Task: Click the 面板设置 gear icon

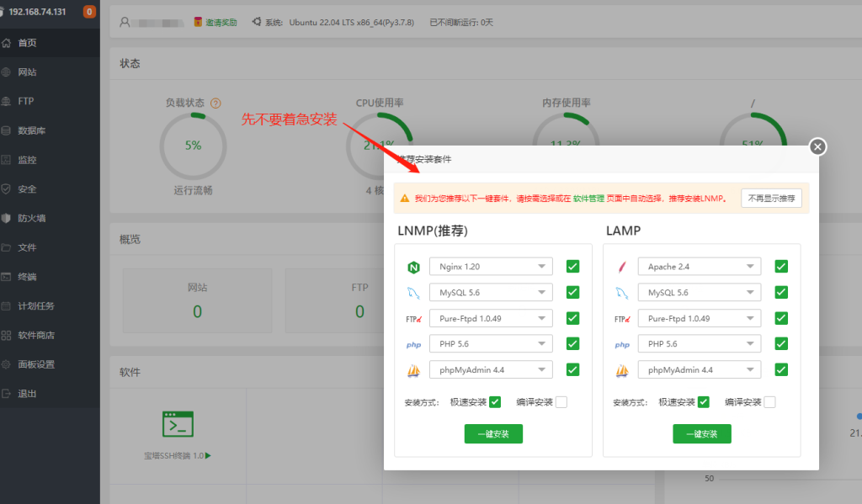Action: pyautogui.click(x=6, y=364)
